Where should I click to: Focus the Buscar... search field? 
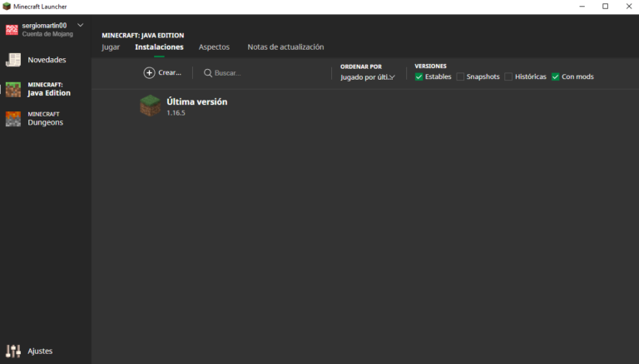point(262,73)
